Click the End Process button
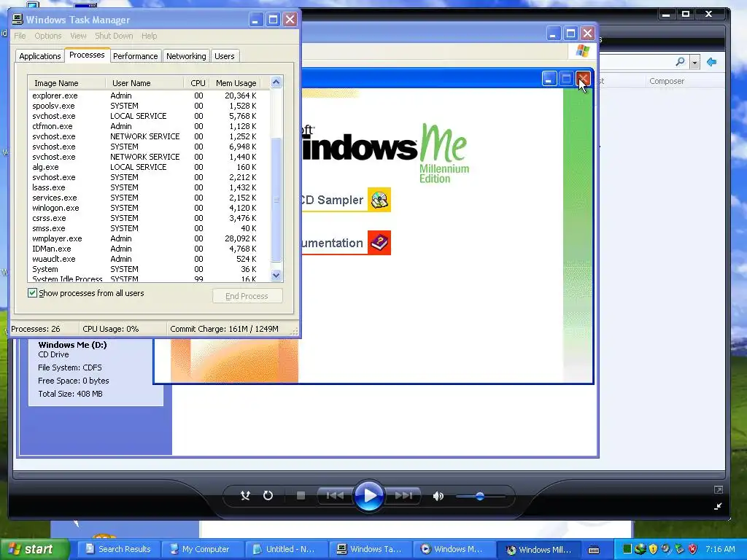747x560 pixels. point(247,296)
